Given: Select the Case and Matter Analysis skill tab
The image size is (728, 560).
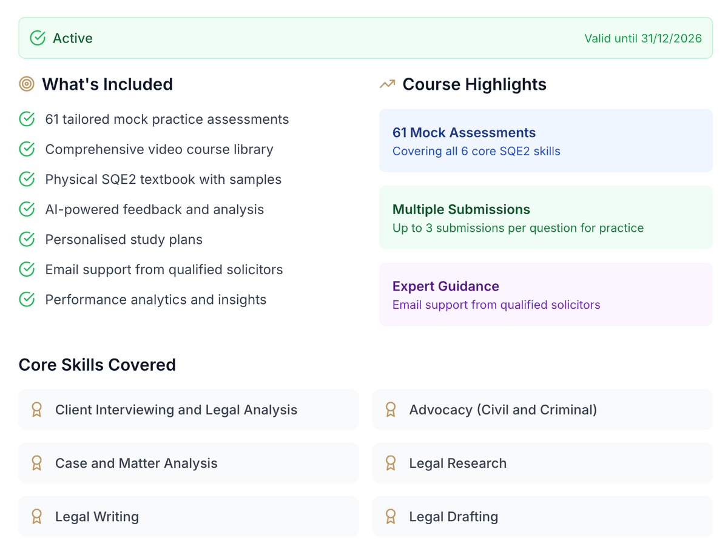Looking at the screenshot, I should click(x=189, y=463).
